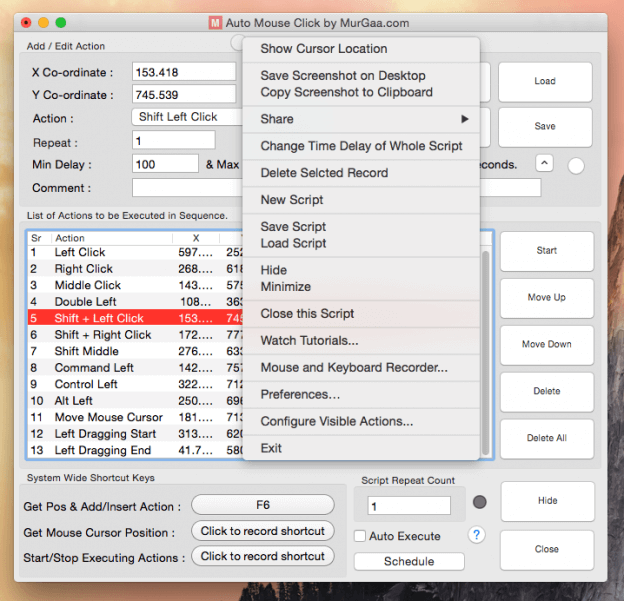Viewport: 624px width, 601px height.
Task: Select Show Cursor Location menu item
Action: 361,49
